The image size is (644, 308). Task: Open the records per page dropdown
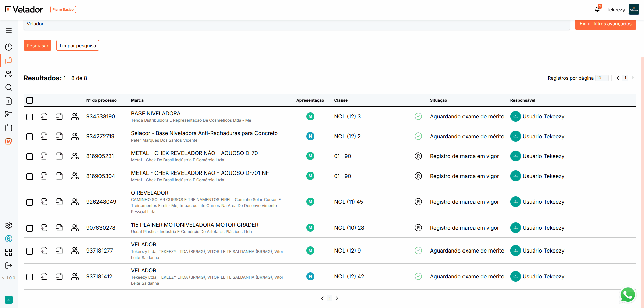click(x=602, y=78)
